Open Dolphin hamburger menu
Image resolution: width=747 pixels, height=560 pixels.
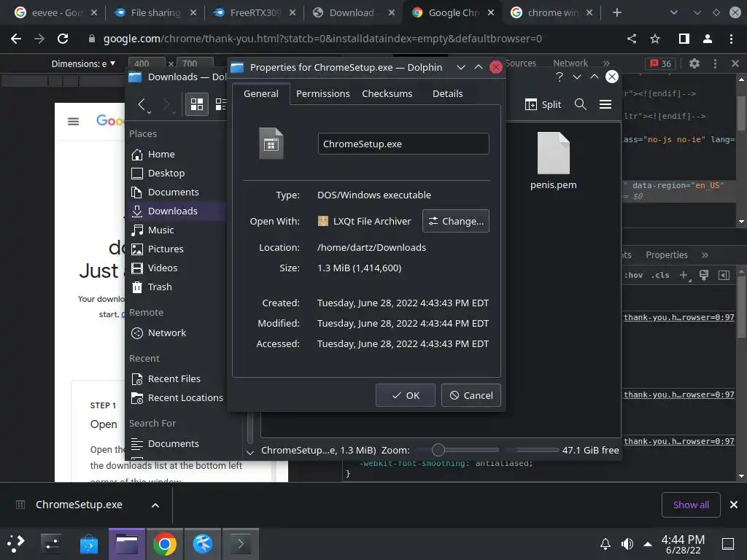[x=605, y=104]
